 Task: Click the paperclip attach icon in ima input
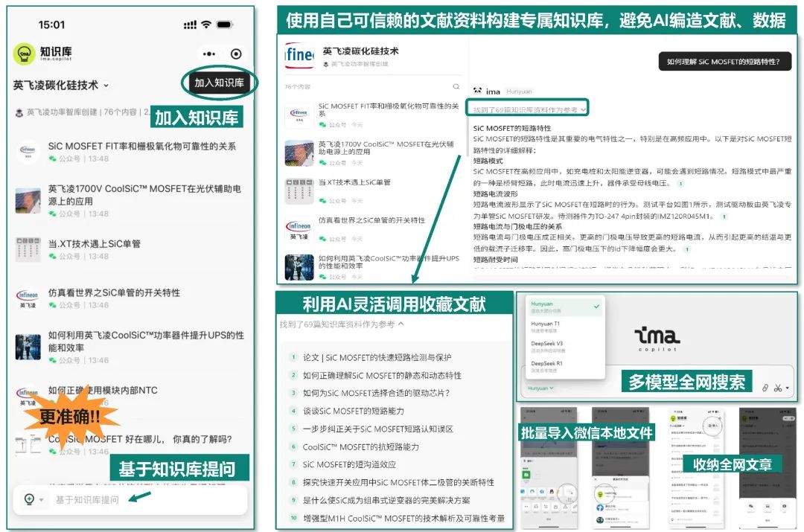click(x=765, y=388)
